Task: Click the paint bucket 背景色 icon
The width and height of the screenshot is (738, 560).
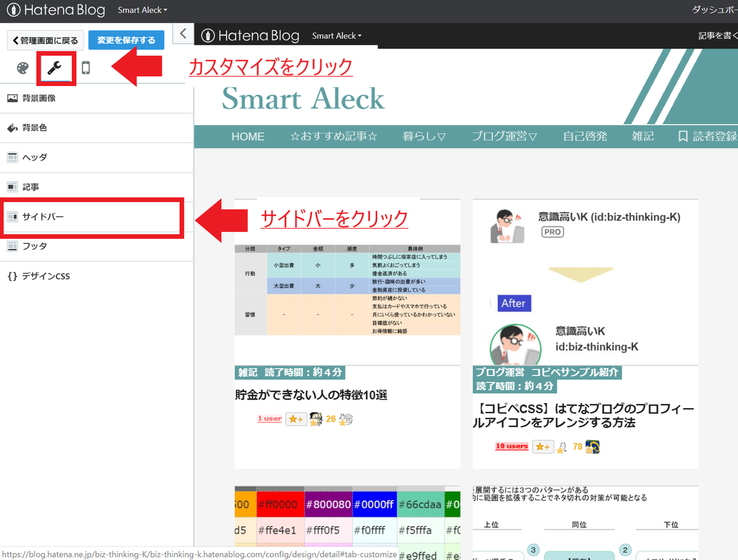Action: pyautogui.click(x=12, y=128)
